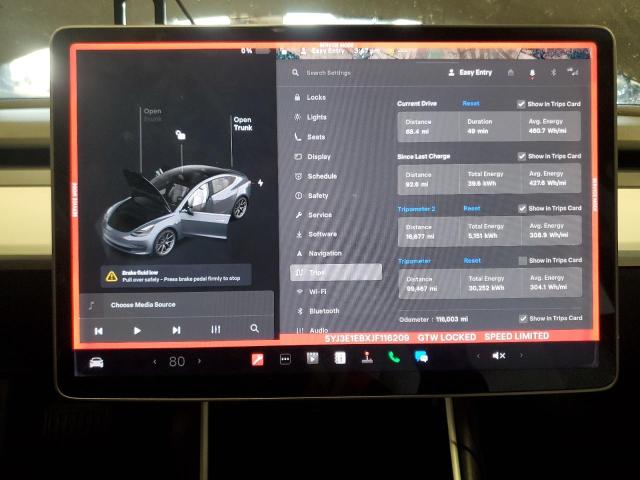The image size is (640, 480).
Task: Skip to next track in media player
Action: [x=176, y=329]
